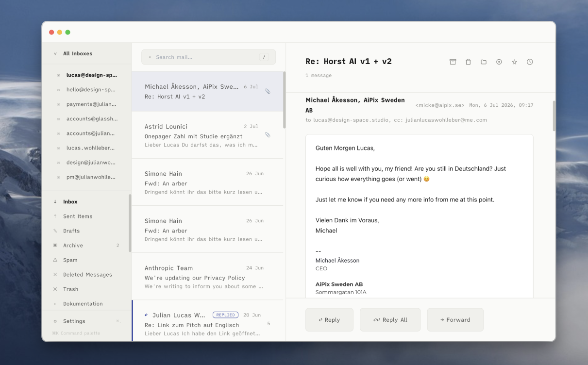
Task: Open the Sent Items folder
Action: [x=86, y=216]
